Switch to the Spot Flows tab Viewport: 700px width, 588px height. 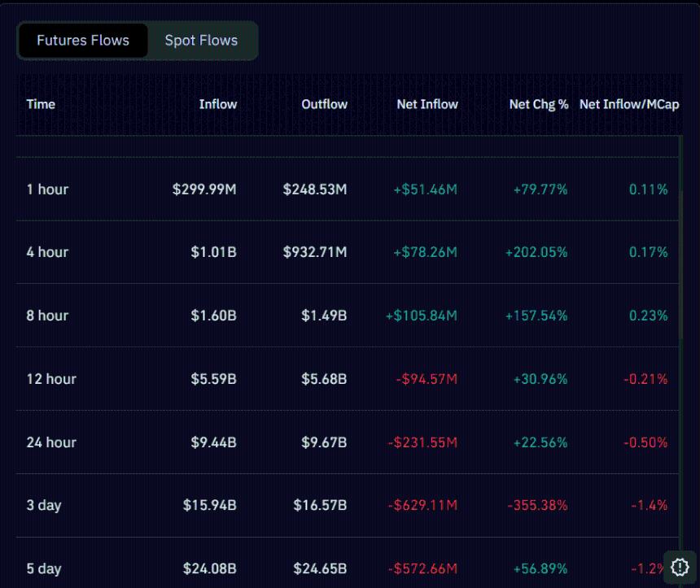(x=200, y=40)
